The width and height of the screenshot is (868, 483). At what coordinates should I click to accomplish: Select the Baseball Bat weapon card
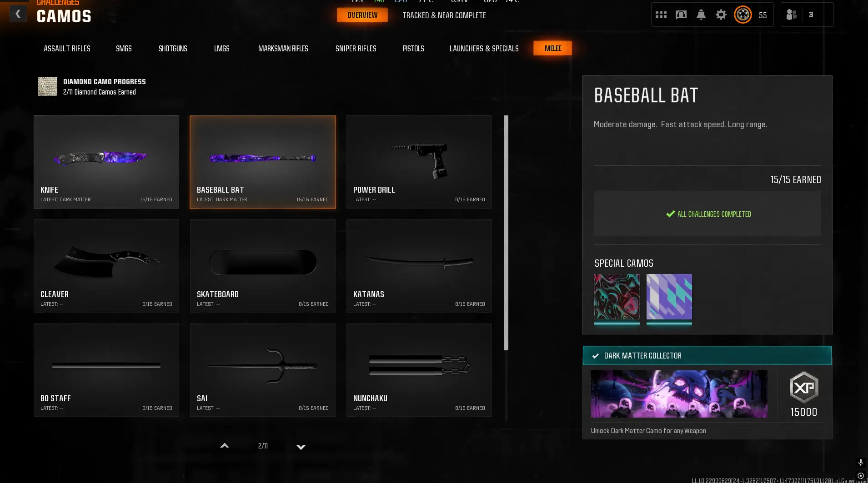[263, 162]
